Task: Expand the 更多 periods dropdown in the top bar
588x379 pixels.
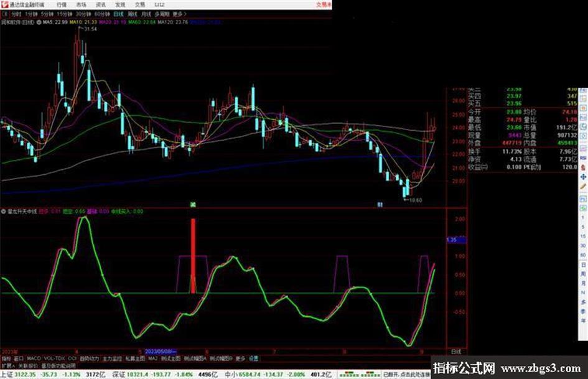Action: click(179, 14)
